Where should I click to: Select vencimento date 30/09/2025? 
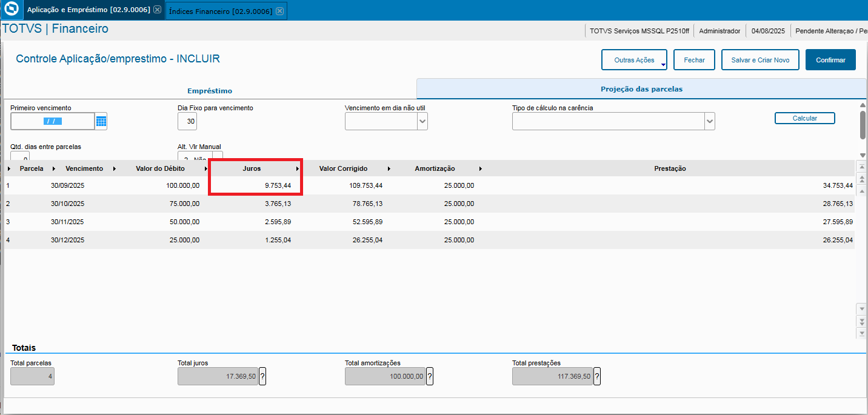pyautogui.click(x=67, y=185)
